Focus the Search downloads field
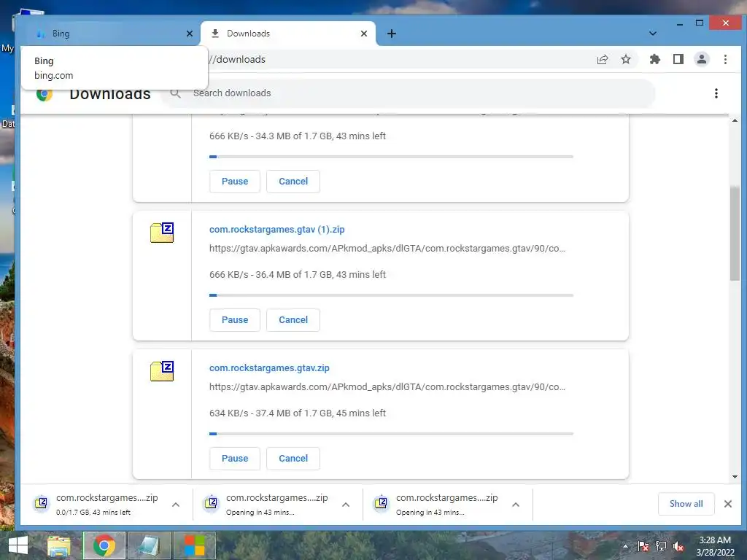This screenshot has height=560, width=747. [410, 93]
